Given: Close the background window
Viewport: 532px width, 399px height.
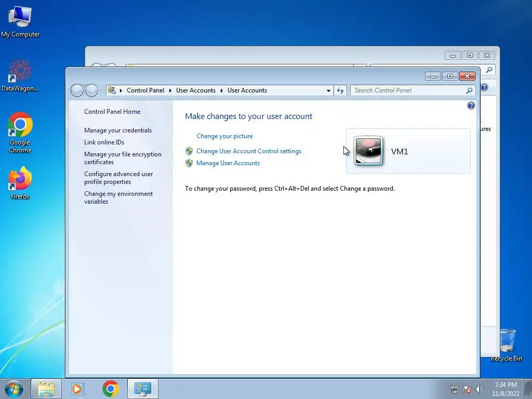Looking at the screenshot, I should pos(487,56).
